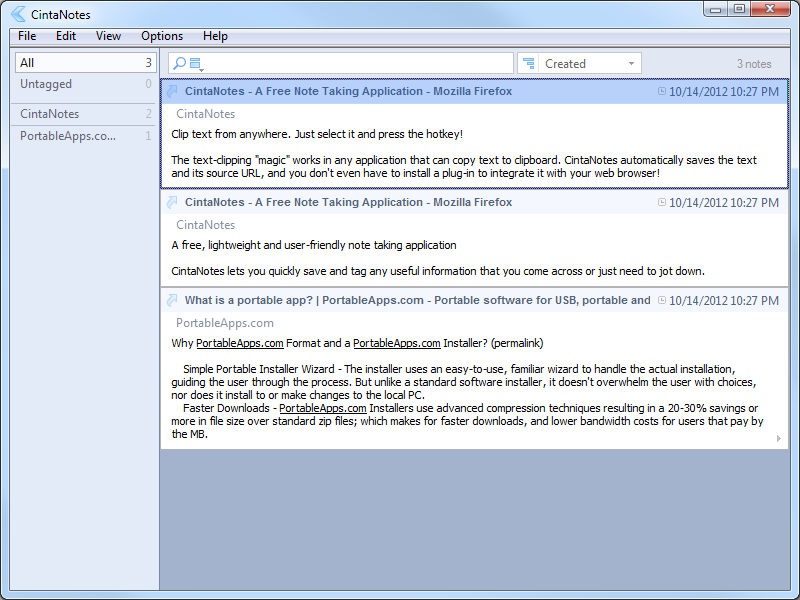
Task: Click link icon on the second CintaNotes note
Action: [x=172, y=203]
